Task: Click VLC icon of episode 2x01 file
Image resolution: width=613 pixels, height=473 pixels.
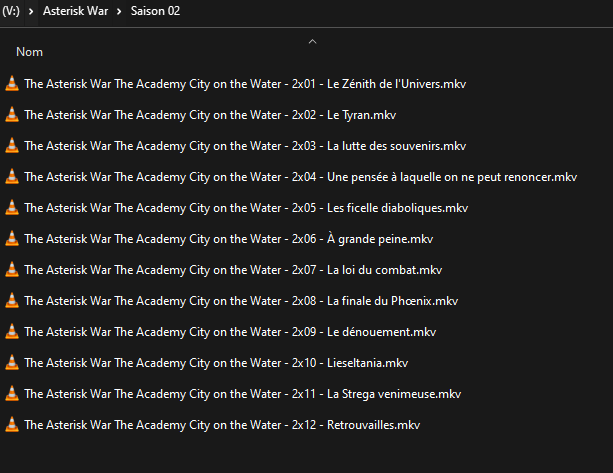Action: tap(12, 84)
